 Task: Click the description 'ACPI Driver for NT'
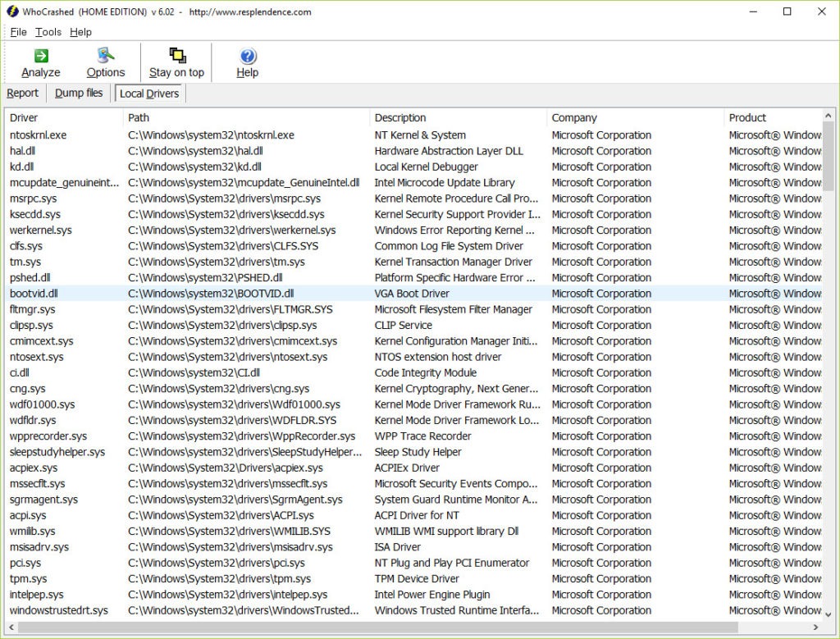click(417, 515)
